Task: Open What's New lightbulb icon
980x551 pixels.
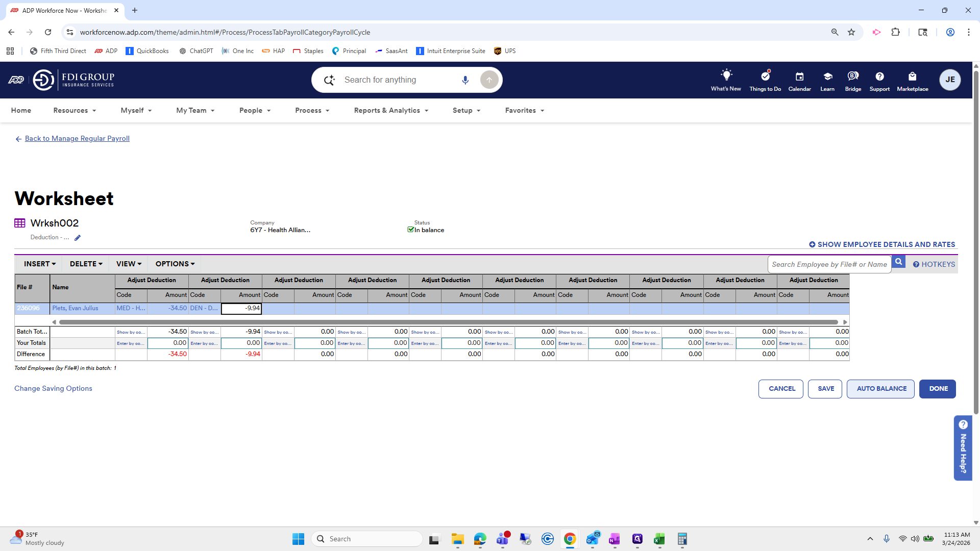Action: (x=726, y=76)
